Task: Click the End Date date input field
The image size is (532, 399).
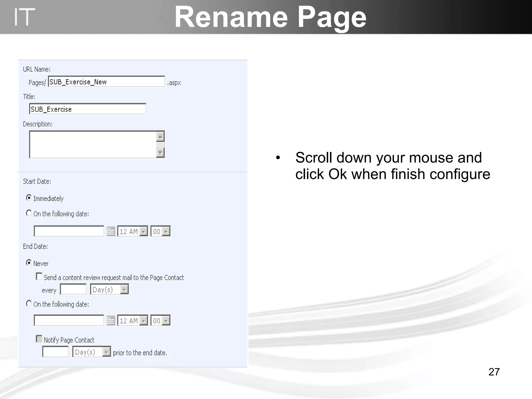Action: tap(69, 320)
